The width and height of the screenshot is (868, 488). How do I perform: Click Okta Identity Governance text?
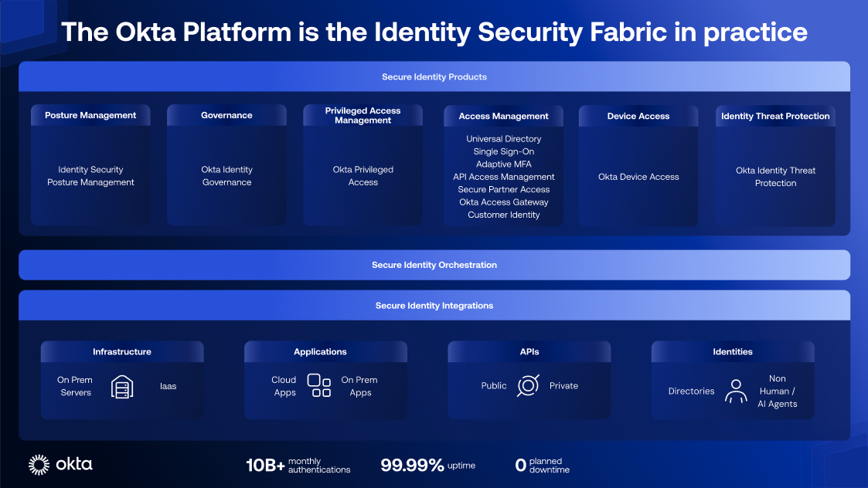[226, 176]
